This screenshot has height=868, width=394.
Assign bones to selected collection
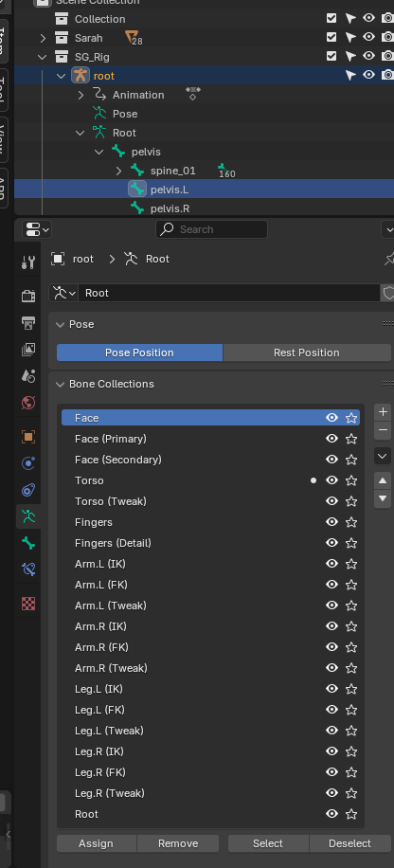pos(97,843)
